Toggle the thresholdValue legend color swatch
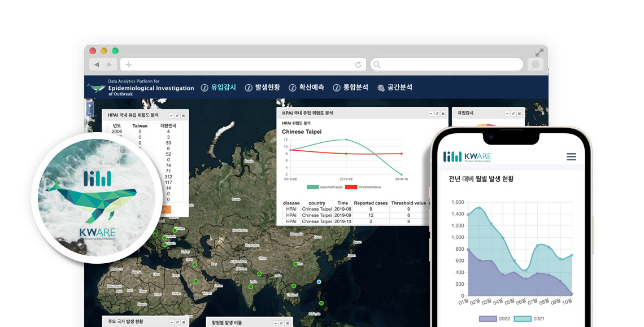 [351, 187]
